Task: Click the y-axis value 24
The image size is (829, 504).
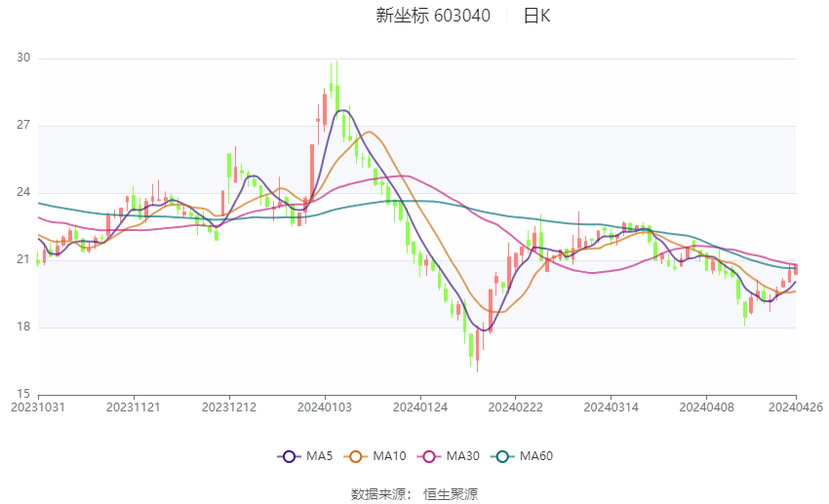Action: click(23, 192)
